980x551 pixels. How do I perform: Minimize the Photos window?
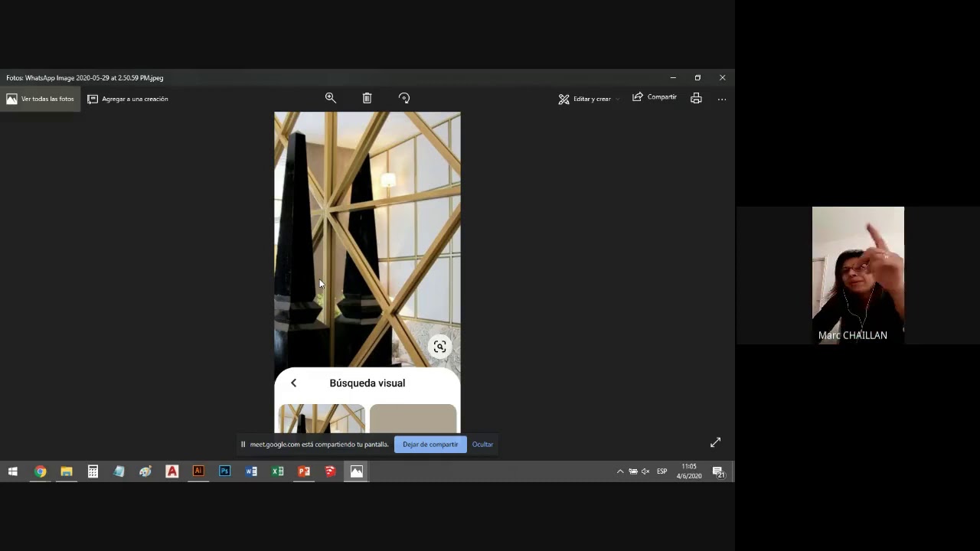point(673,78)
